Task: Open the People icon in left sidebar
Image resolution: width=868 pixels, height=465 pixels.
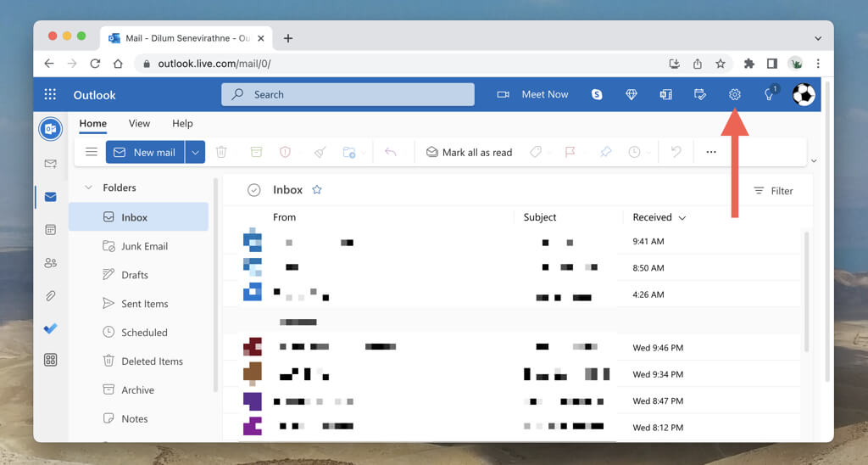Action: pos(50,263)
